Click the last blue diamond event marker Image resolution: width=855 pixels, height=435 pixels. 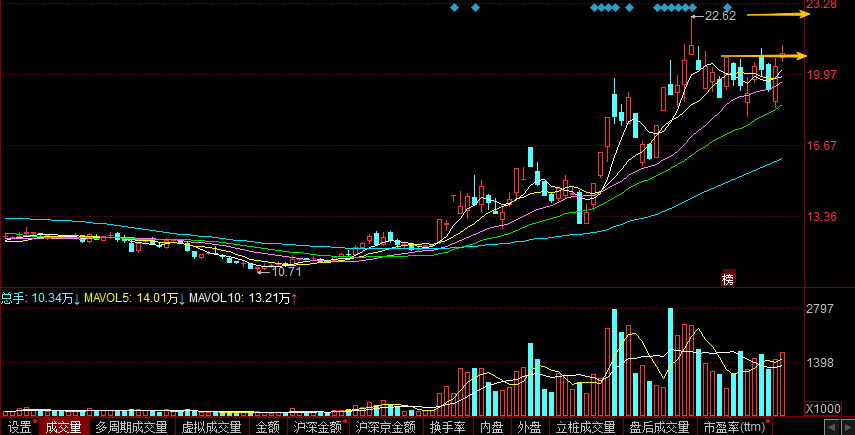pyautogui.click(x=727, y=8)
